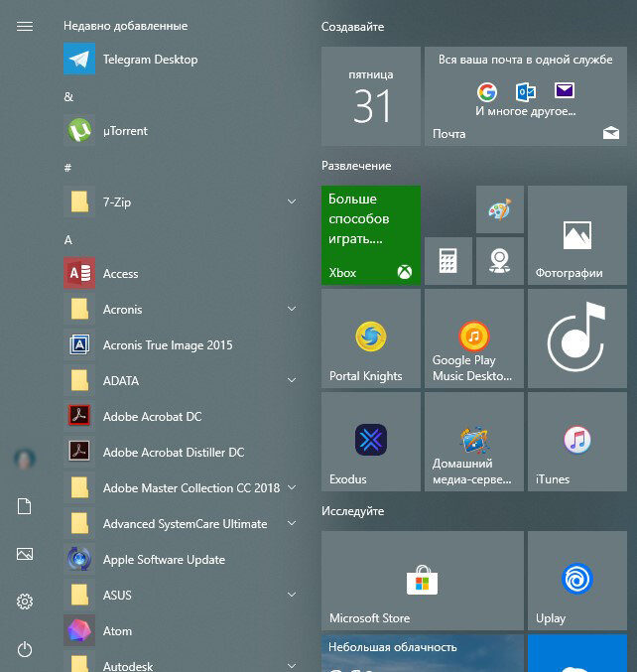This screenshot has width=637, height=672.
Task: Click the '#' letter group header
Action: point(67,168)
